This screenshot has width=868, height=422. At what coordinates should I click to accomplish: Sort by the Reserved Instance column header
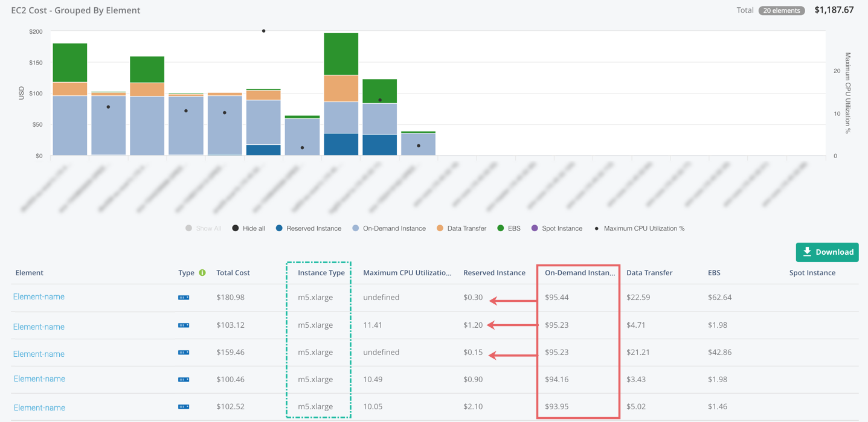tap(494, 273)
